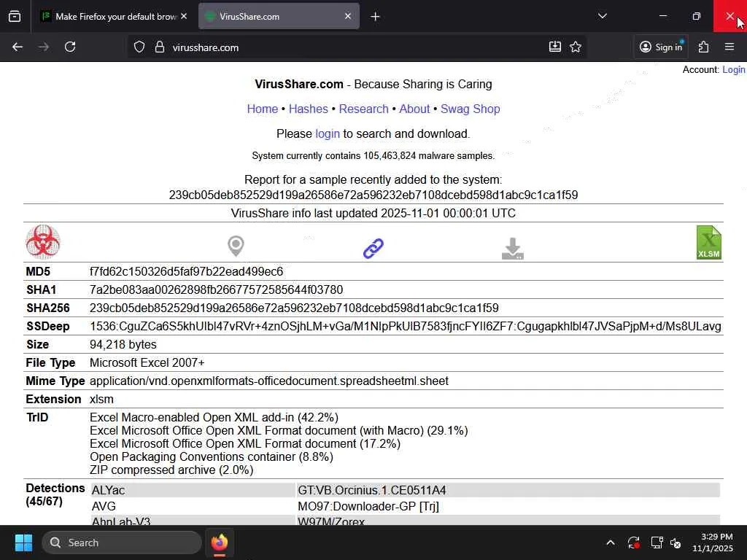Viewport: 747px width, 560px height.
Task: Reload the page with refresh icon
Action: [x=70, y=47]
